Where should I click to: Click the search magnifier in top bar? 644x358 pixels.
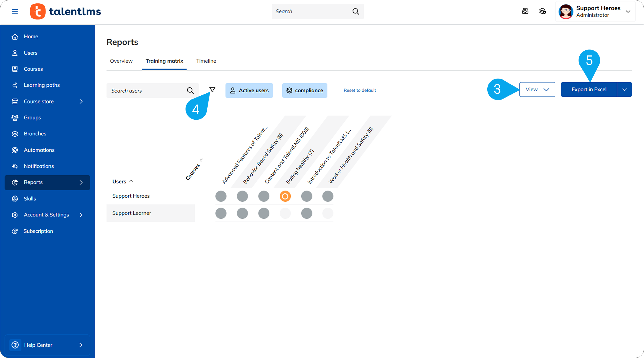356,11
